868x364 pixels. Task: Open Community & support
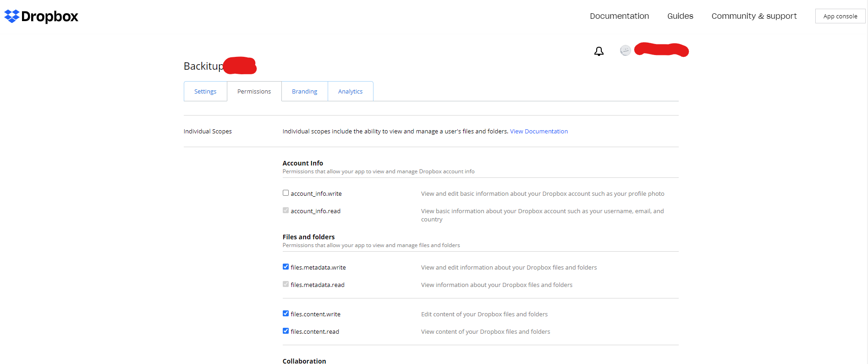pos(754,16)
